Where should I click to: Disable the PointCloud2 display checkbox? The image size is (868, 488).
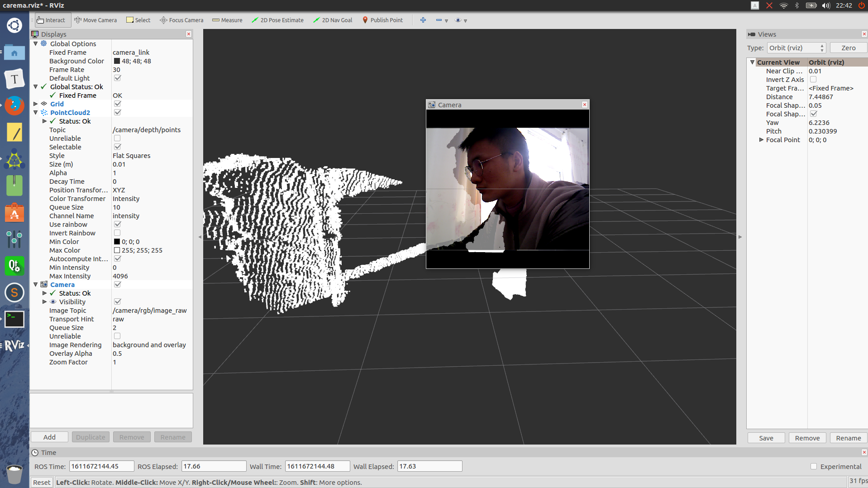pyautogui.click(x=118, y=112)
